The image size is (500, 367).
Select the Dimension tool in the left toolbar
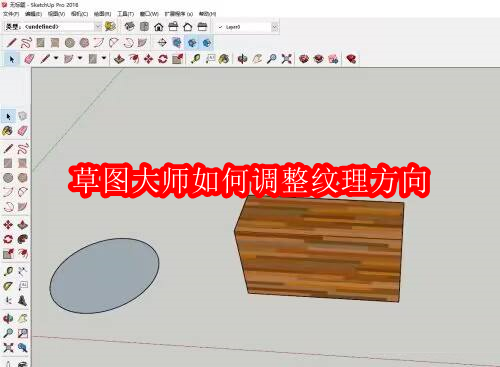pyautogui.click(x=22, y=271)
